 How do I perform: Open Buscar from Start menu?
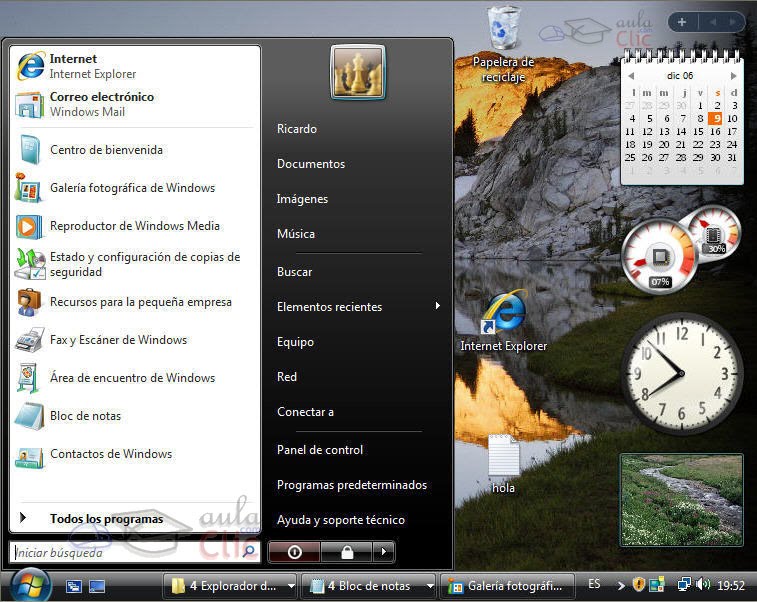tap(294, 272)
